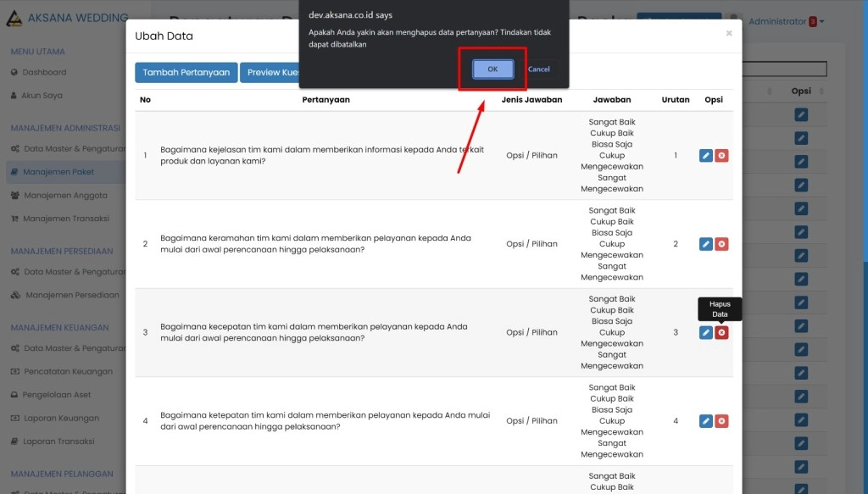Cancel the delete confirmation dialog
Viewport: 868px width, 494px height.
tap(538, 69)
